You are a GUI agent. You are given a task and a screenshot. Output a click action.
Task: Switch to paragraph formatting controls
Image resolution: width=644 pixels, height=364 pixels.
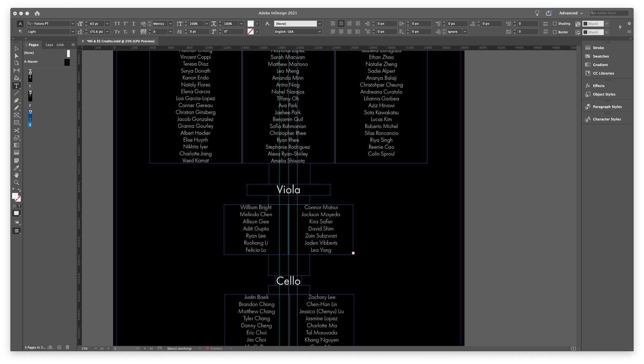tap(20, 31)
